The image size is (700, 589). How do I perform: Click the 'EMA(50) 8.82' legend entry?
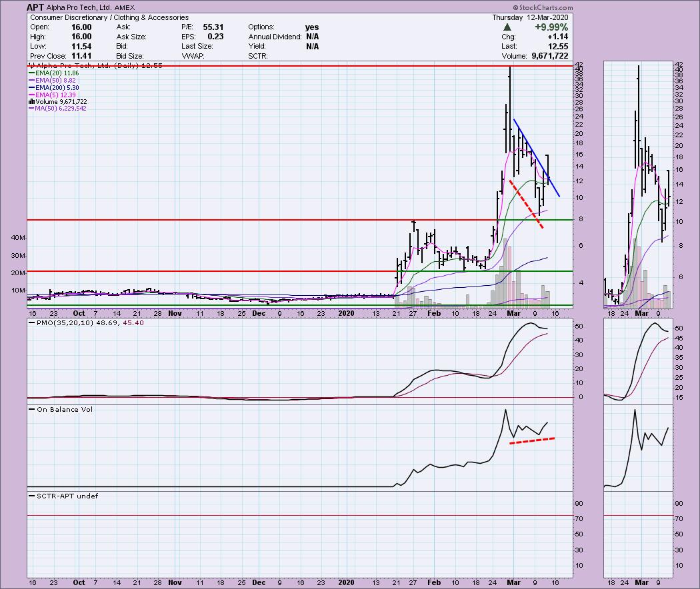click(52, 81)
